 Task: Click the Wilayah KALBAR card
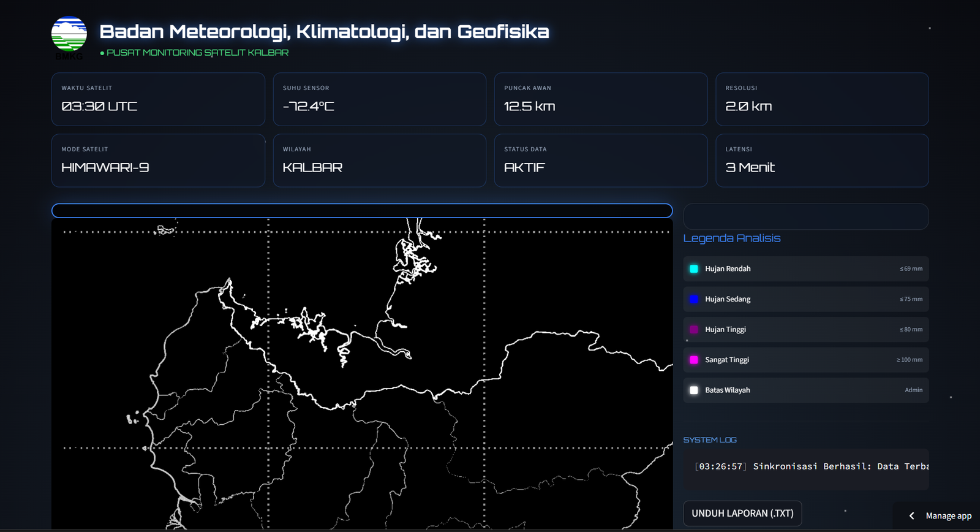(379, 161)
